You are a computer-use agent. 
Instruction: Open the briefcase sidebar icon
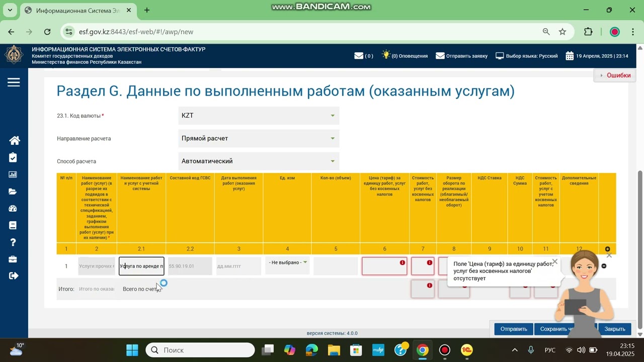point(13,259)
